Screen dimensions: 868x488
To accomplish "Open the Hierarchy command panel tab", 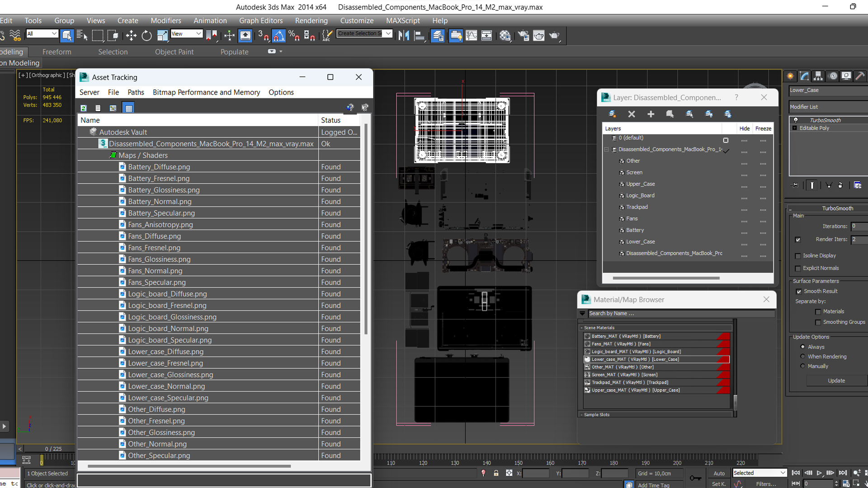I will 818,76.
